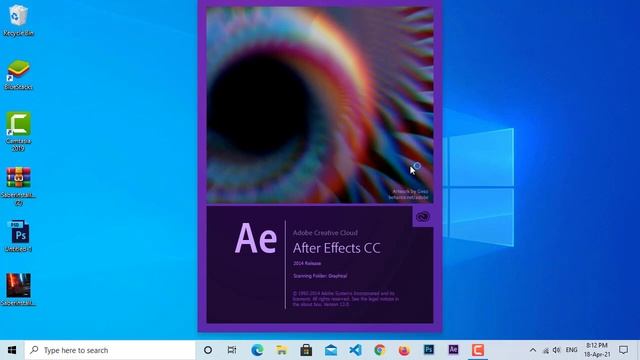Switch to Photoshop on the taskbar
Viewport: 640px width, 360px height.
coord(429,350)
